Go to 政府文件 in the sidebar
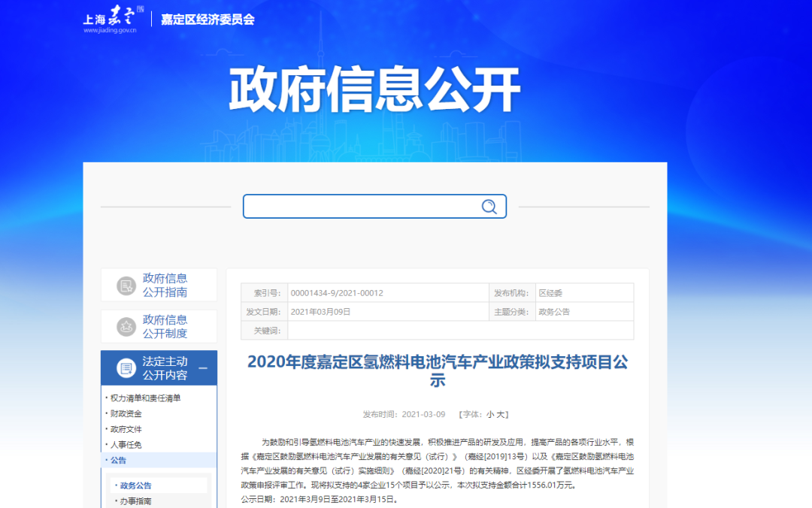 point(126,429)
